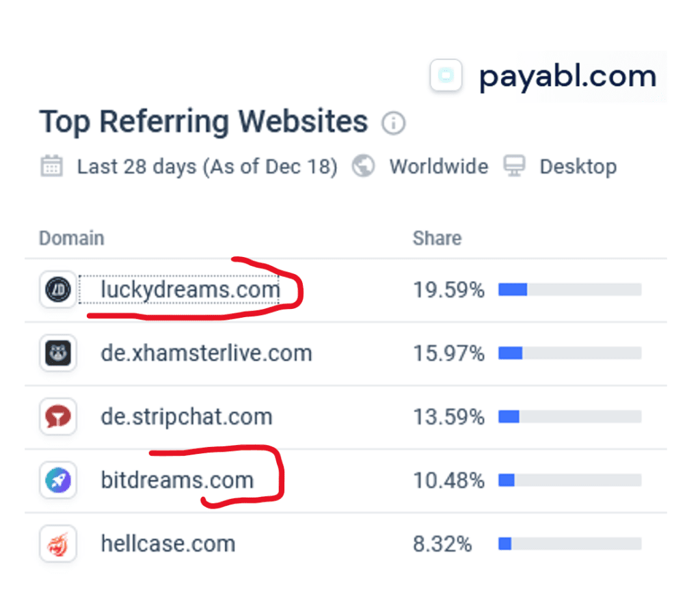Click the bitdreams.com rocket favicon

click(x=58, y=480)
